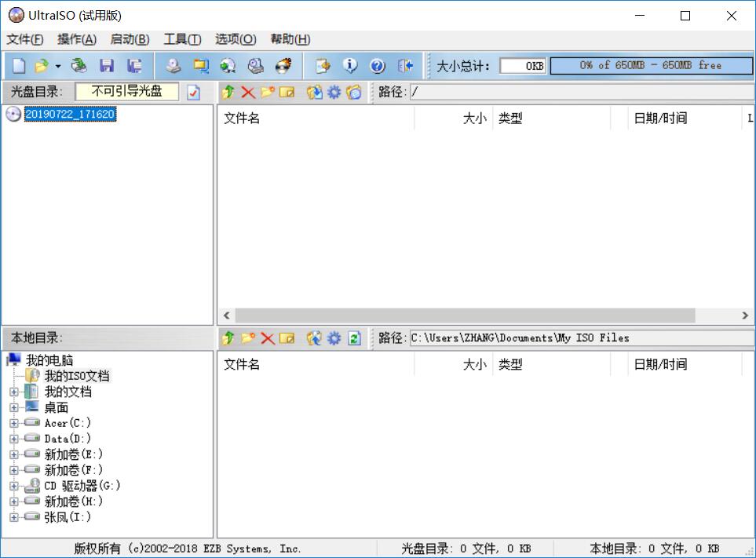Expand the 我的文档 tree node
The image size is (756, 558).
[x=13, y=392]
